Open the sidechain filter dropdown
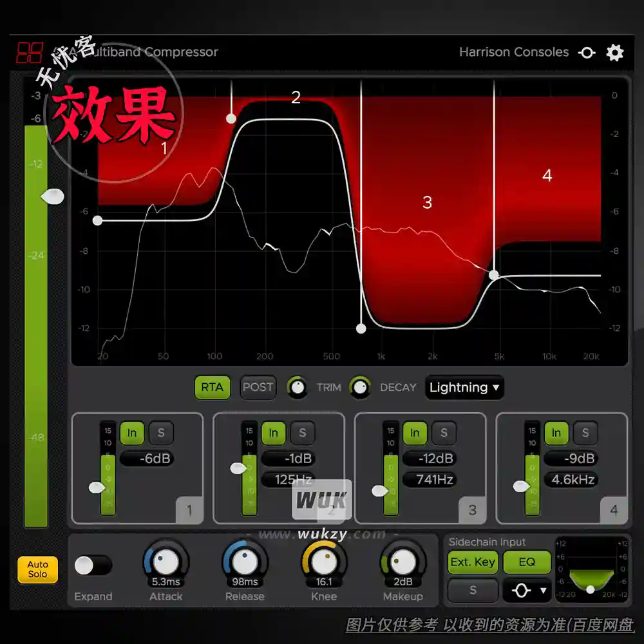644x644 pixels. coord(527,590)
